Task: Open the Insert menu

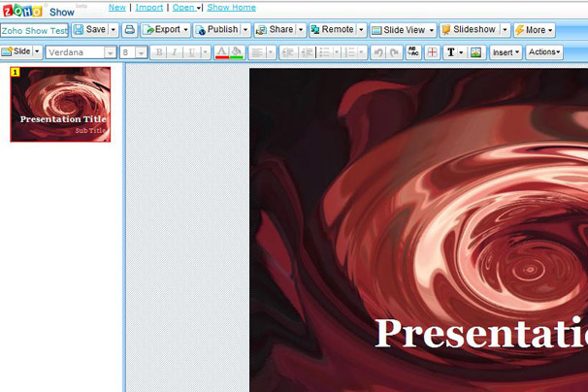Action: (506, 52)
